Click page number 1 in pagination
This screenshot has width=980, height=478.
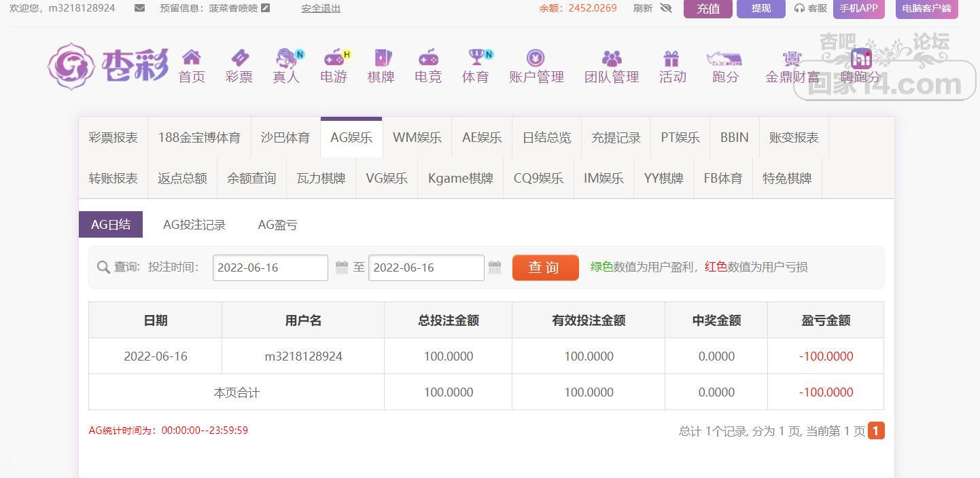pyautogui.click(x=876, y=430)
